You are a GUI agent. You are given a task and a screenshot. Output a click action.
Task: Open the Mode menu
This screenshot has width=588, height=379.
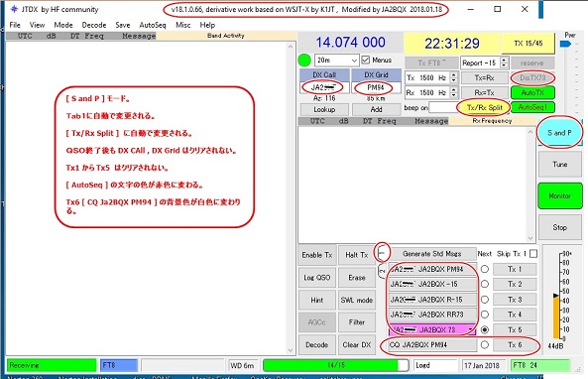click(63, 25)
